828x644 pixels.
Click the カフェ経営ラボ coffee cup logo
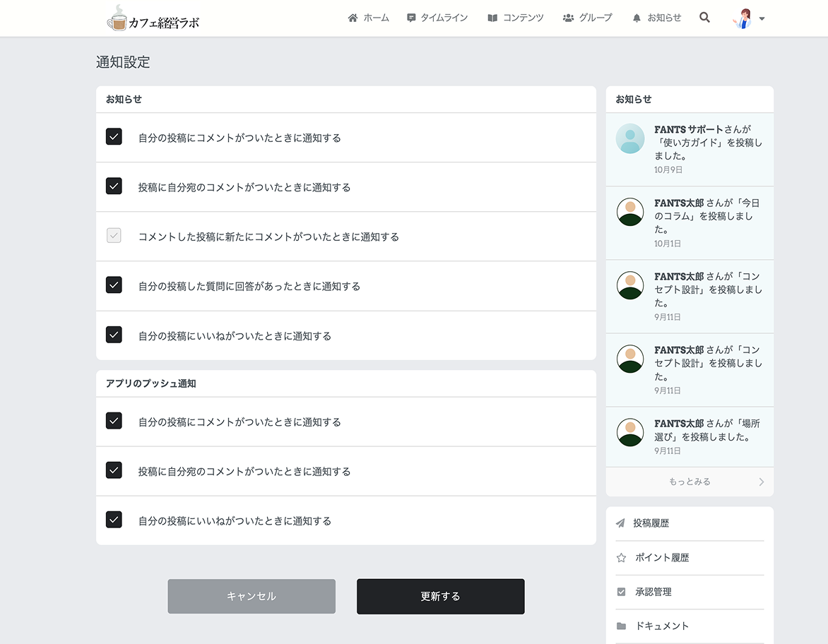click(x=117, y=18)
